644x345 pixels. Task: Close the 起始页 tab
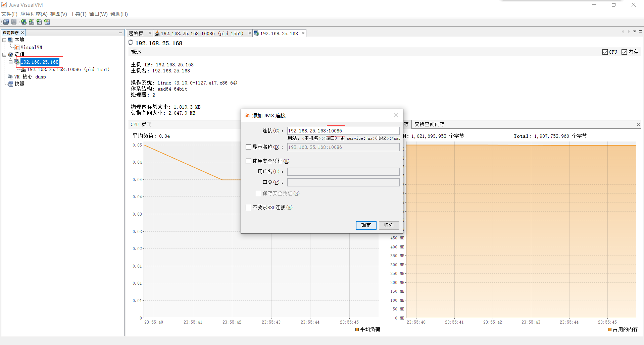click(x=150, y=33)
